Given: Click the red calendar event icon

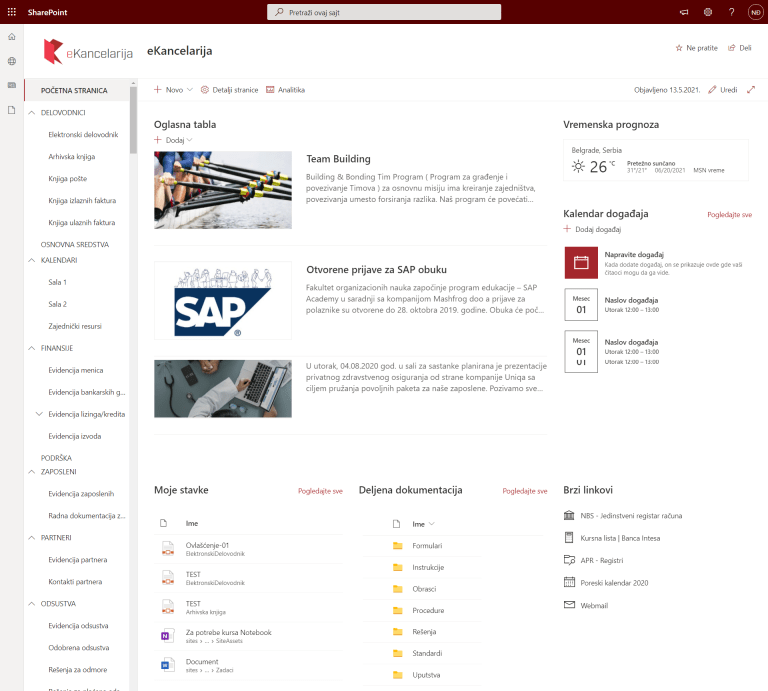Looking at the screenshot, I should (x=581, y=262).
